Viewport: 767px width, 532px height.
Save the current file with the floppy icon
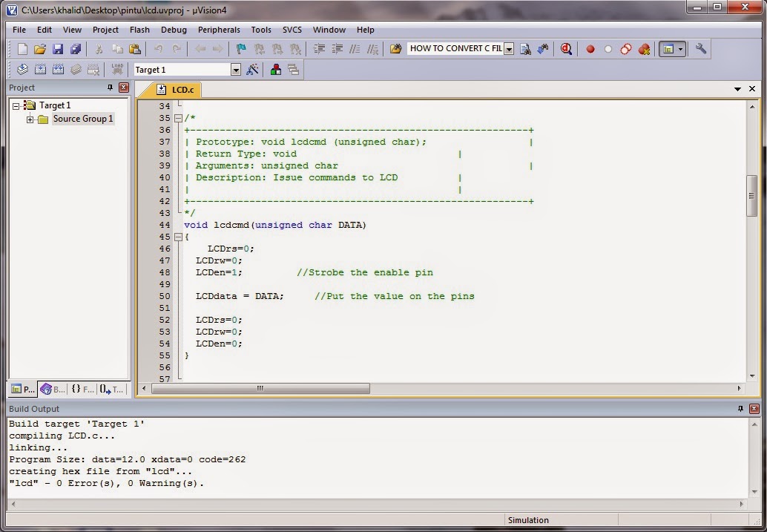pyautogui.click(x=58, y=49)
